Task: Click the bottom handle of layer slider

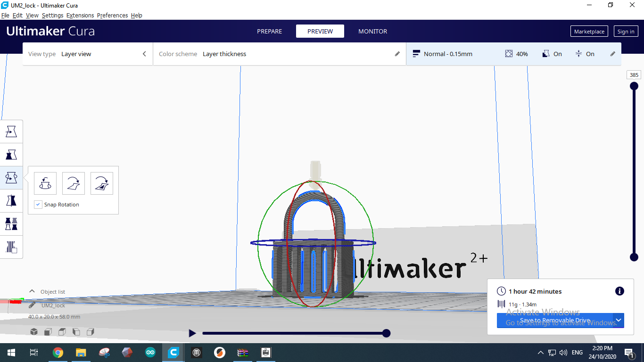Action: (x=634, y=257)
